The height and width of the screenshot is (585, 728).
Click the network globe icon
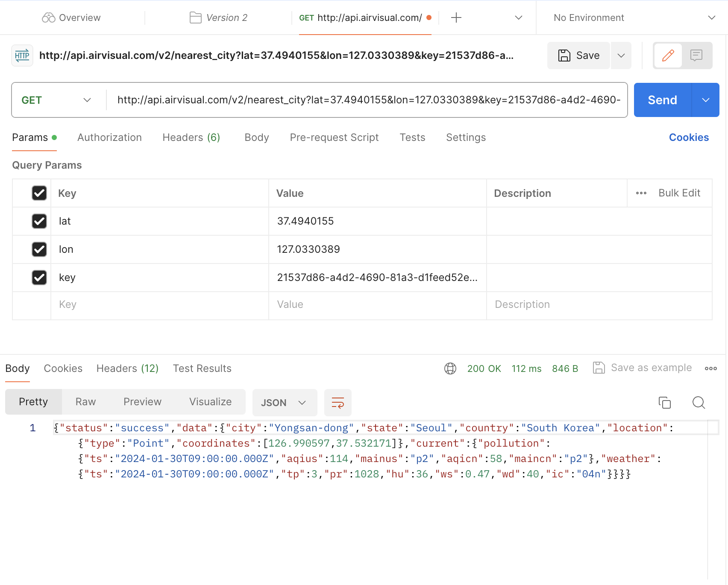[450, 369]
